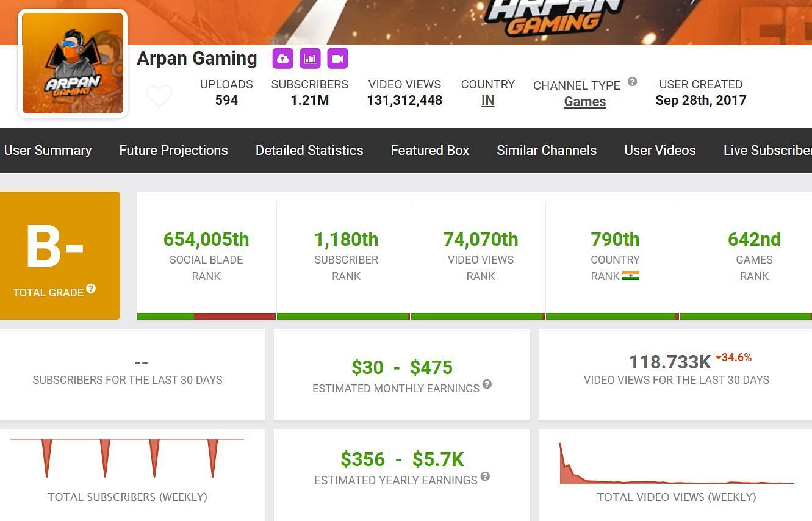The image size is (812, 521).
Task: Click the 654,005th Social Blade rank
Action: 206,239
